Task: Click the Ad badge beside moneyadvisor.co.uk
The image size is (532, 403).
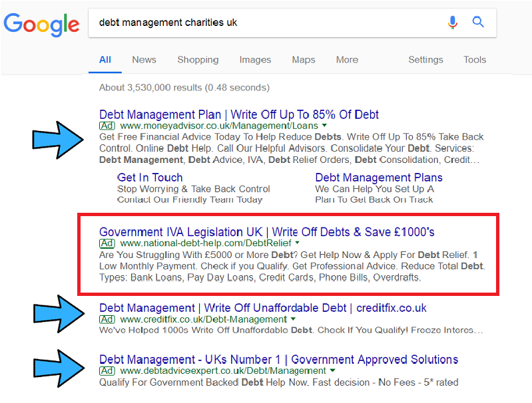Action: (x=107, y=126)
